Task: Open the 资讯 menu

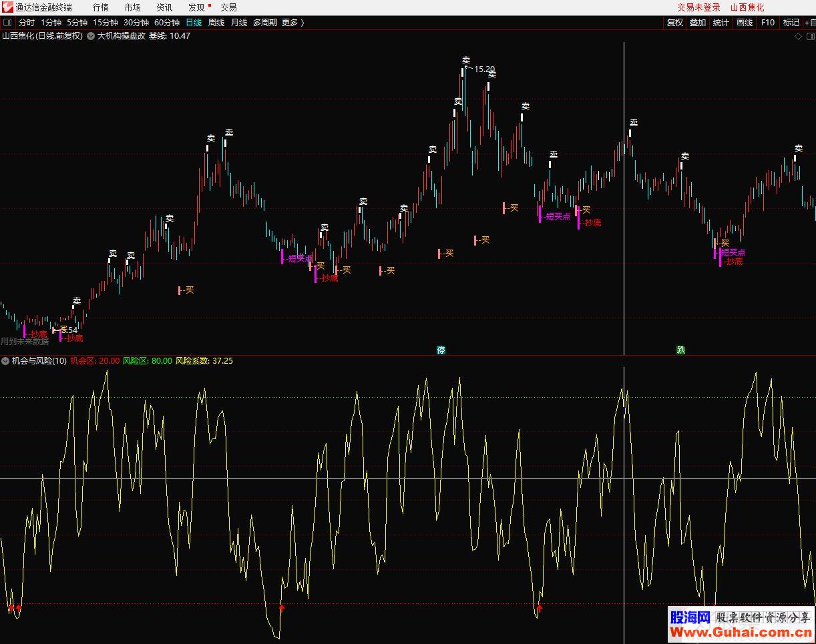Action: (164, 7)
